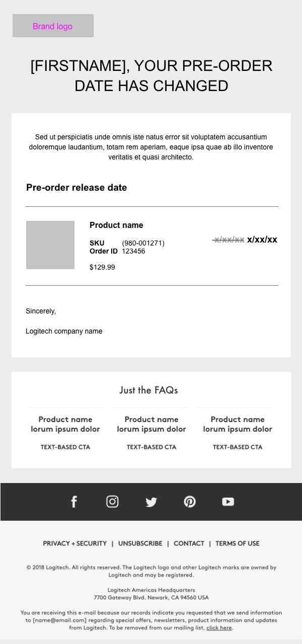
Task: Click the Terms of Use link
Action: 237,543
